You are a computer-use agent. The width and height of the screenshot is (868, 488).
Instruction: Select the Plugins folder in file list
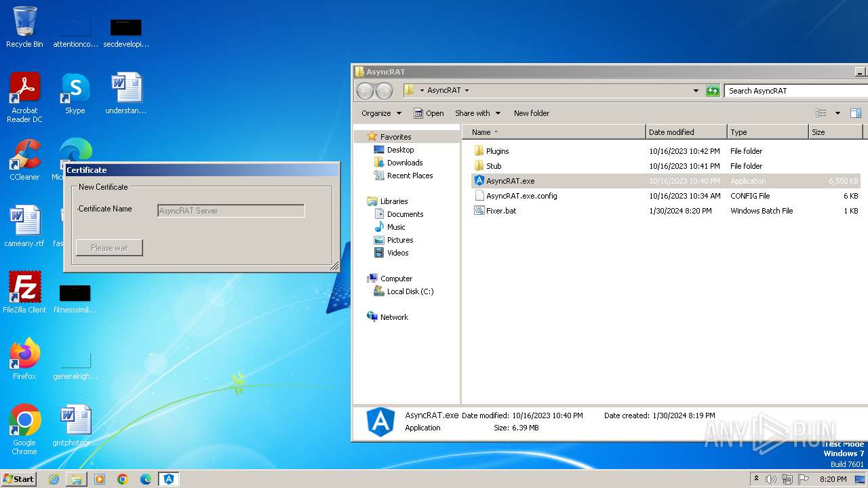click(x=497, y=151)
